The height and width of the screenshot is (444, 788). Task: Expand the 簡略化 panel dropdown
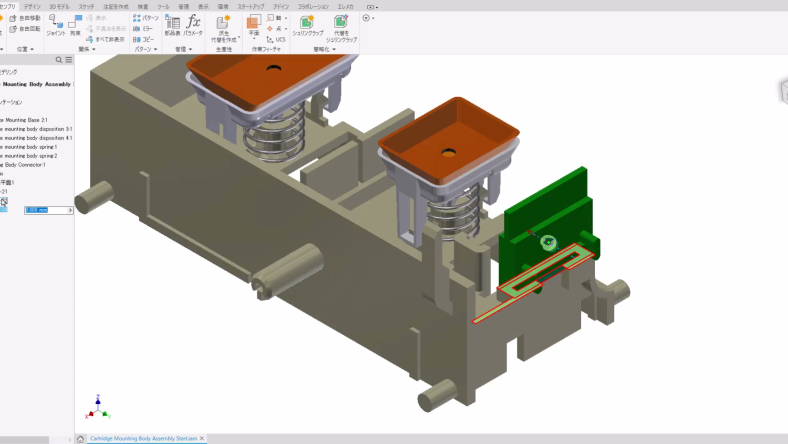(324, 49)
